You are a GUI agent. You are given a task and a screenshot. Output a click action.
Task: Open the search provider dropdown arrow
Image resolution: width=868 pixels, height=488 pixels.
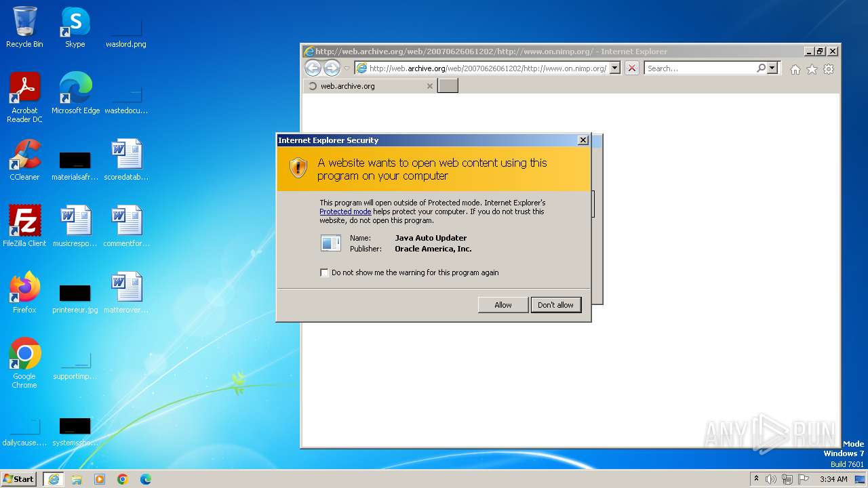point(772,68)
